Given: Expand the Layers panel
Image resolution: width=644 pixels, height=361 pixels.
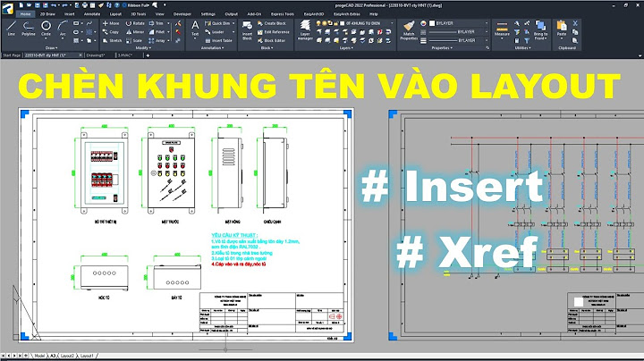Looking at the screenshot, I should pos(346,48).
